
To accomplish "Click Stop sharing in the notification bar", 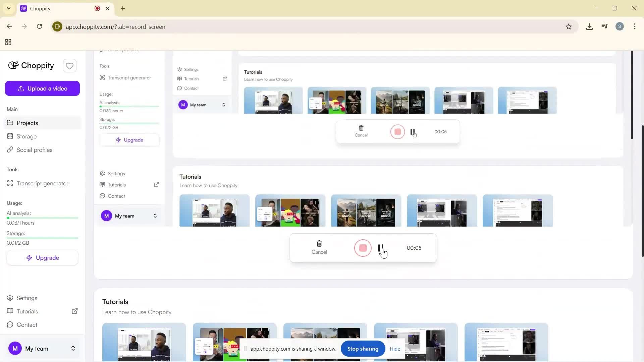I will (x=363, y=349).
